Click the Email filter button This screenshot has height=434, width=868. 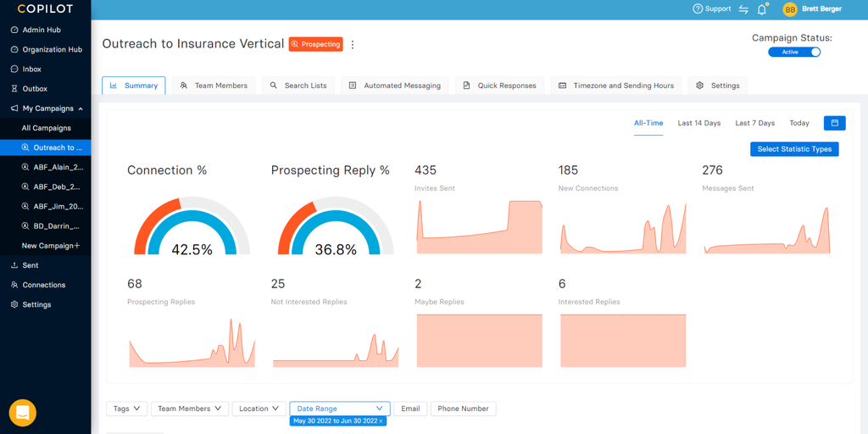coord(410,409)
